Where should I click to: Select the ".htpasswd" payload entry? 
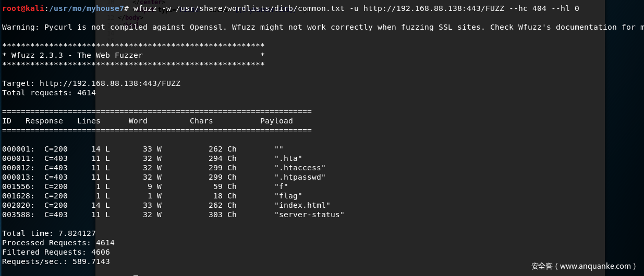tap(300, 177)
